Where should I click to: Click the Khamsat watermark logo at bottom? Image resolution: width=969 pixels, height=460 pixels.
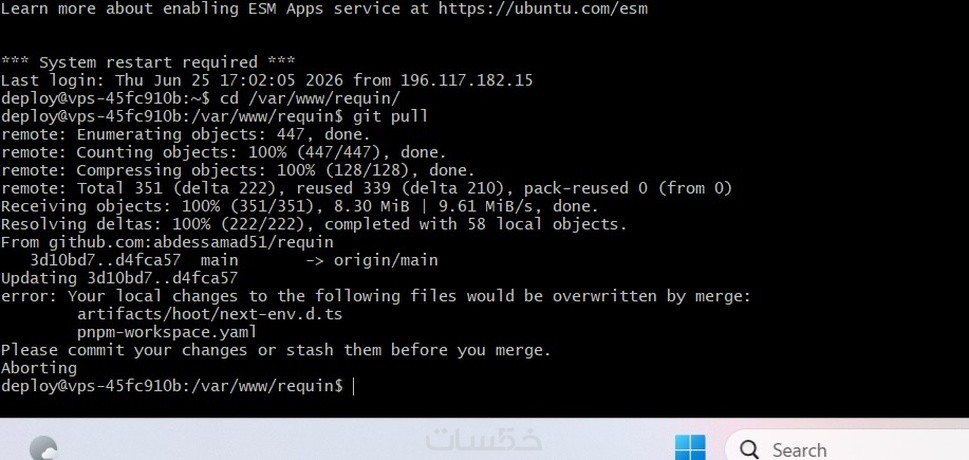point(484,439)
